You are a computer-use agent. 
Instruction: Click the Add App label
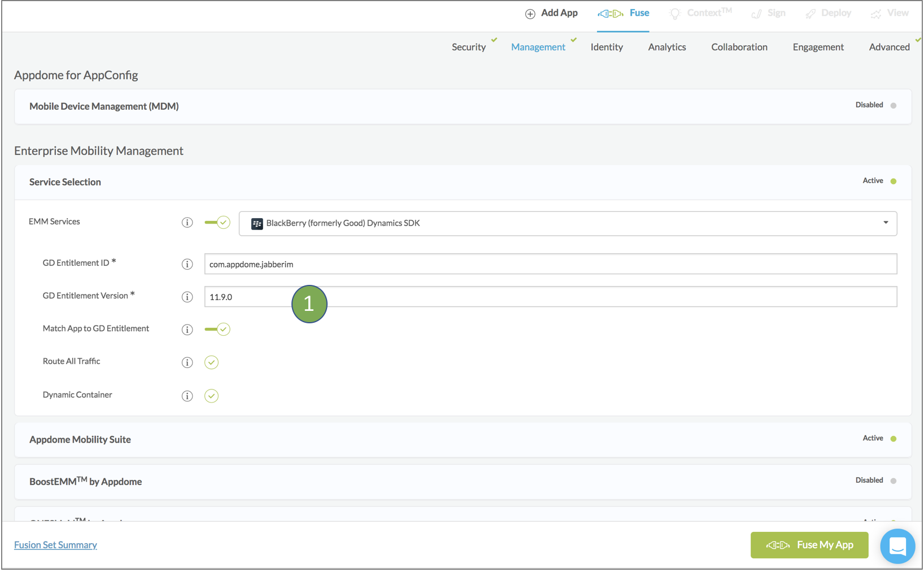559,13
